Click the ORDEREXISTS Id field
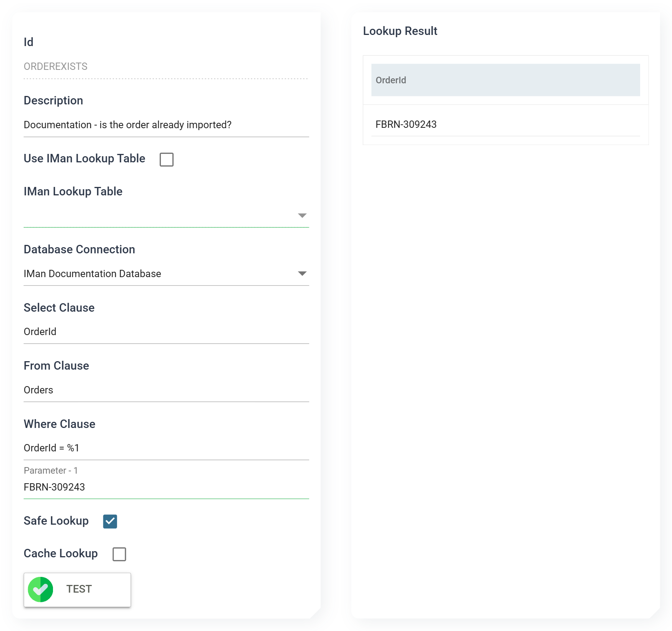The height and width of the screenshot is (631, 672). click(166, 67)
